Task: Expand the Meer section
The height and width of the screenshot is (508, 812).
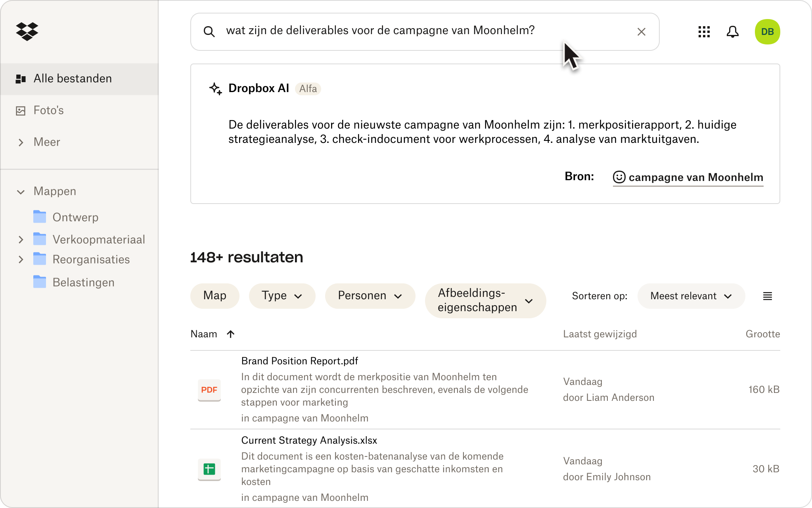Action: (x=21, y=142)
